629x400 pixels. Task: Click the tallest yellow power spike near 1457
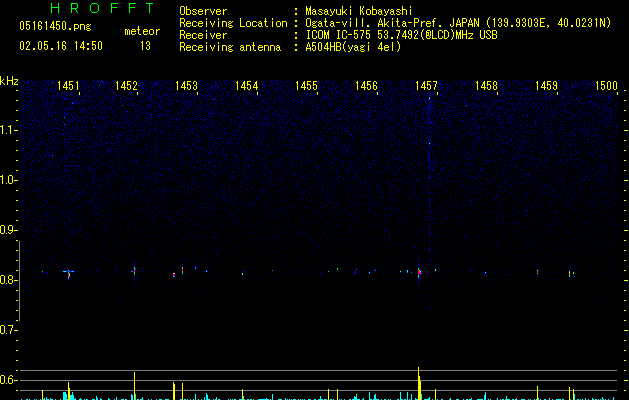[419, 383]
